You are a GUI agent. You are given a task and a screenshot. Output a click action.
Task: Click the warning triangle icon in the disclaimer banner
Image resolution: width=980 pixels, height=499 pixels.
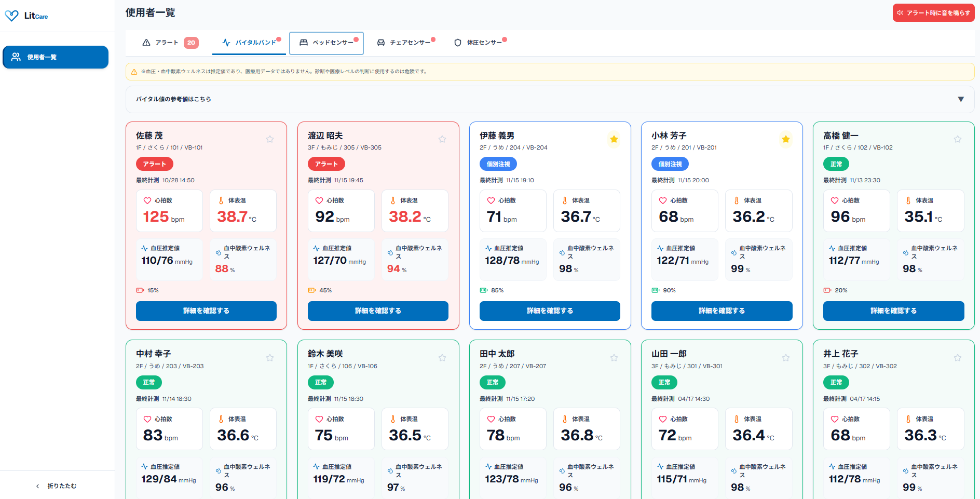tap(134, 72)
